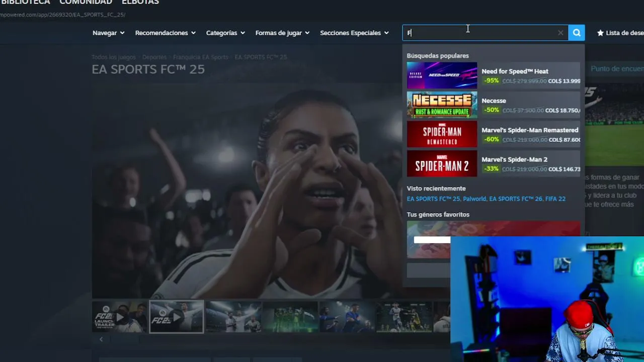Image resolution: width=644 pixels, height=362 pixels.
Task: Expand the Navegar dropdown menu
Action: (x=108, y=33)
